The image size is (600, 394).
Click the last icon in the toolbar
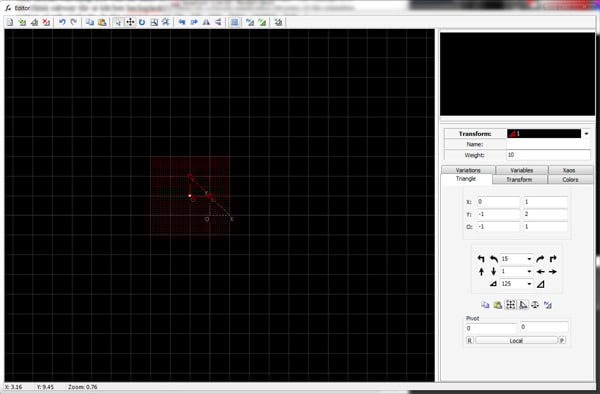(x=278, y=22)
